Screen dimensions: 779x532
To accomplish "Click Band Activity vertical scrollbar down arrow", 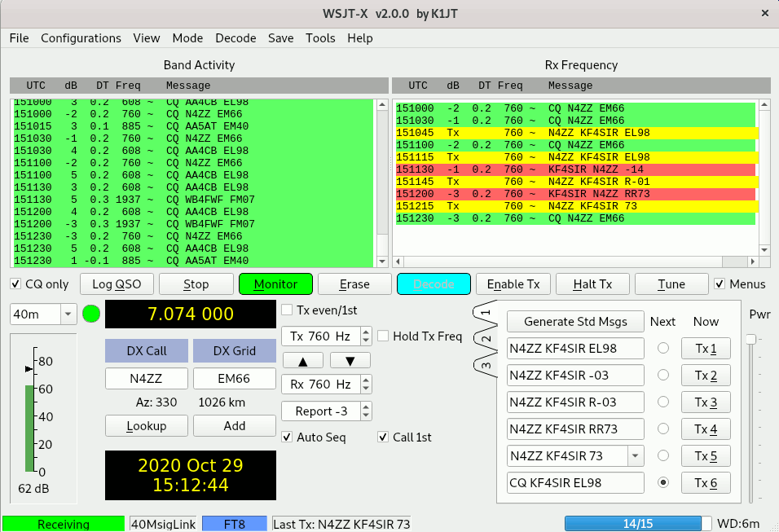I will [x=382, y=262].
